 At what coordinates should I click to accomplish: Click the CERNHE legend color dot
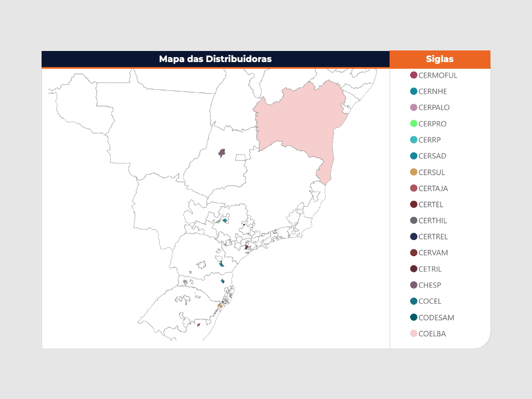coord(413,91)
